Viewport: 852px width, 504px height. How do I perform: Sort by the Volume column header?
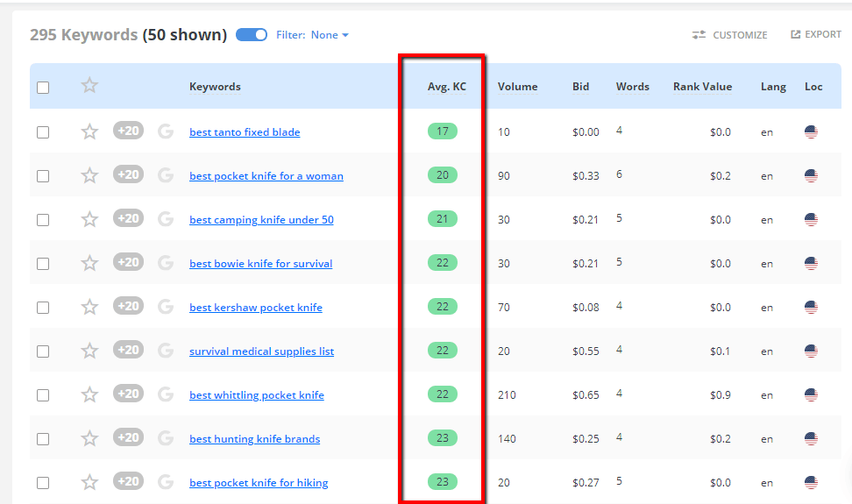pos(517,87)
